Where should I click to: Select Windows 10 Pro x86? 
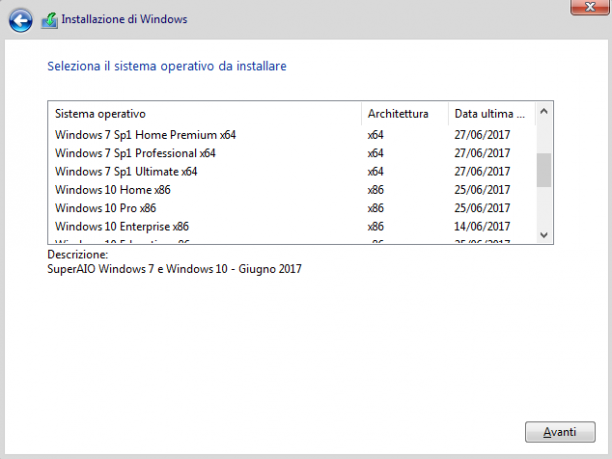[x=292, y=208]
